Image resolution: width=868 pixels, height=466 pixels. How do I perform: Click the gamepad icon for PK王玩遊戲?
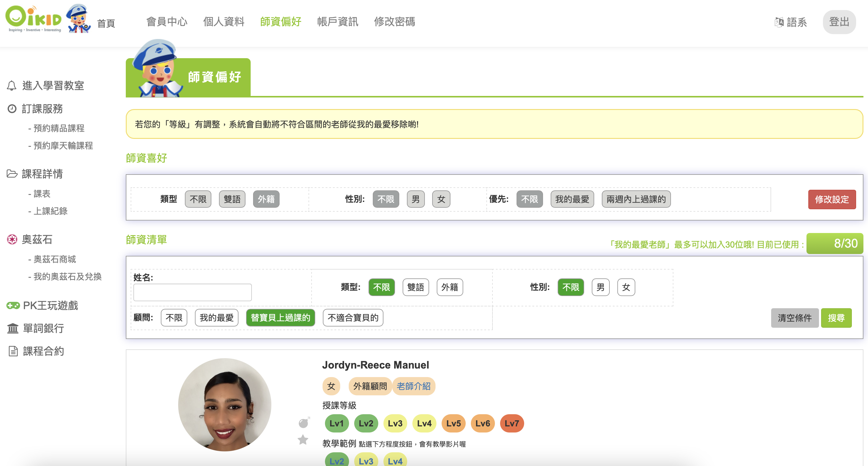tap(13, 305)
